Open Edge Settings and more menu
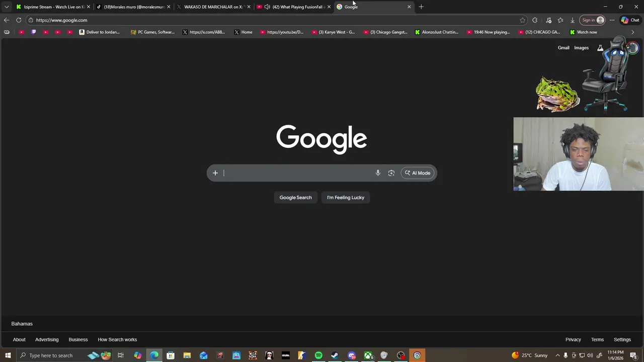The height and width of the screenshot is (362, 644). coord(612,20)
